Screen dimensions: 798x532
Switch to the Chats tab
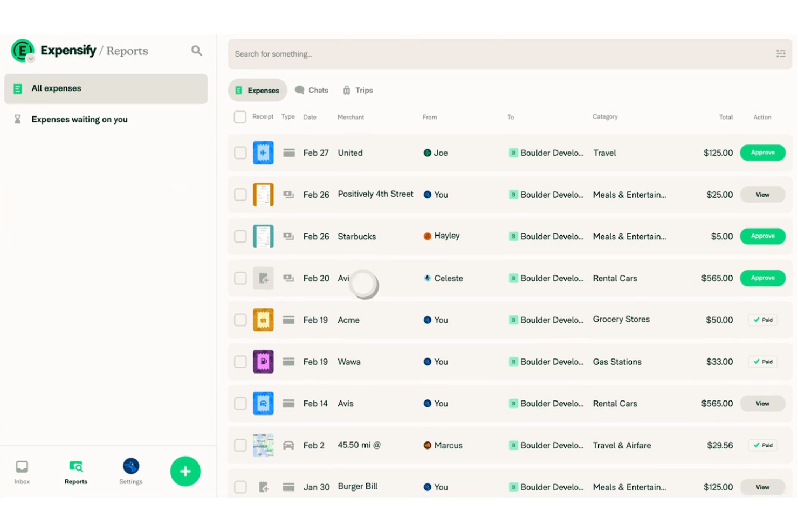tap(312, 90)
